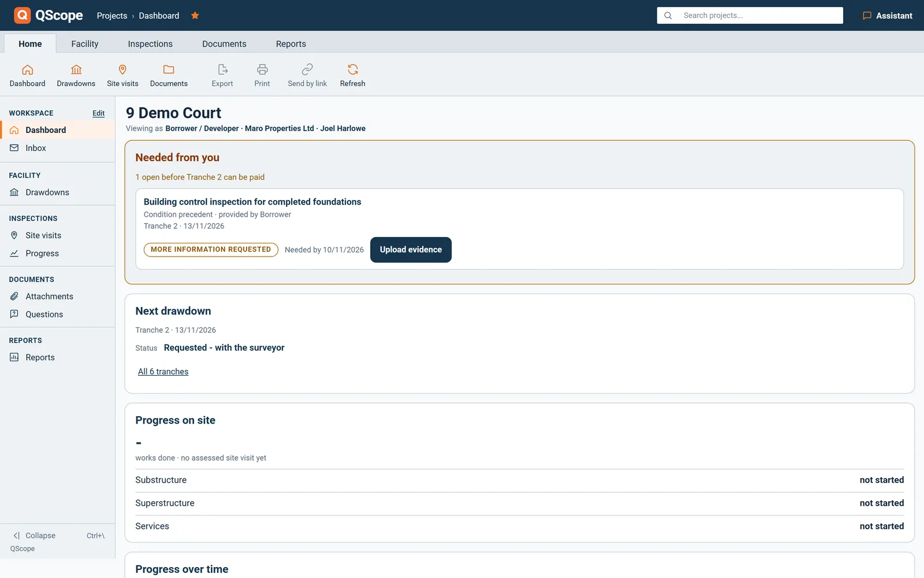Select Dashboard in the Workspace sidebar

click(x=57, y=130)
